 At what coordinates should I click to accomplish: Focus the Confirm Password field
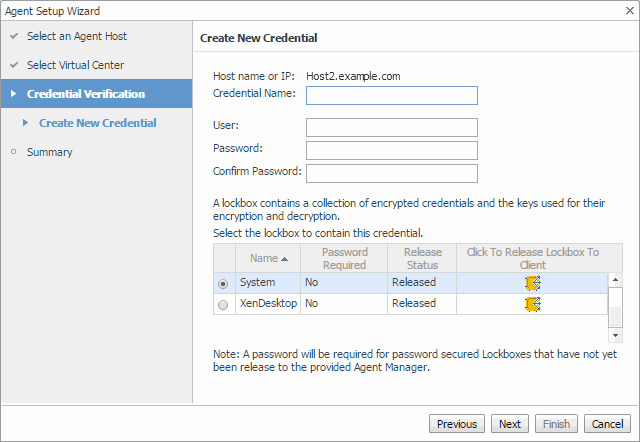coord(391,173)
